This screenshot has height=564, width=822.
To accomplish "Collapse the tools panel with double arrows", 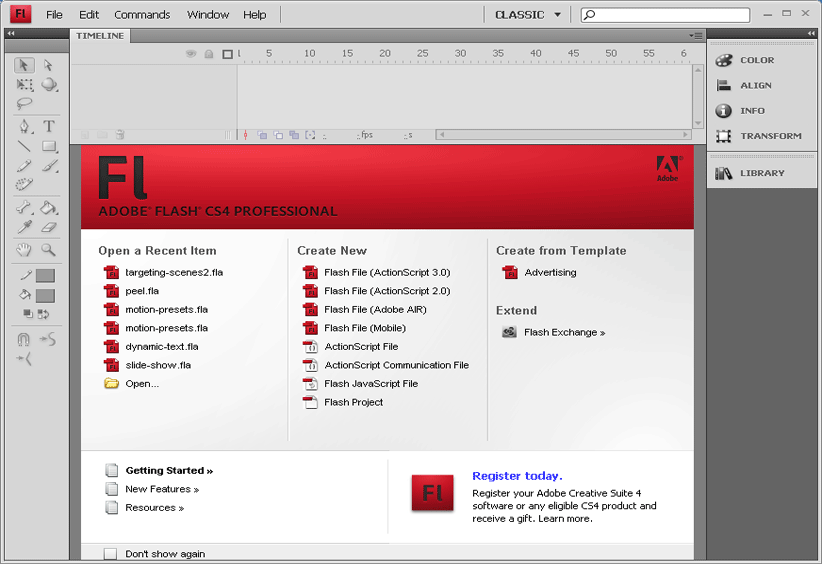I will (10, 34).
